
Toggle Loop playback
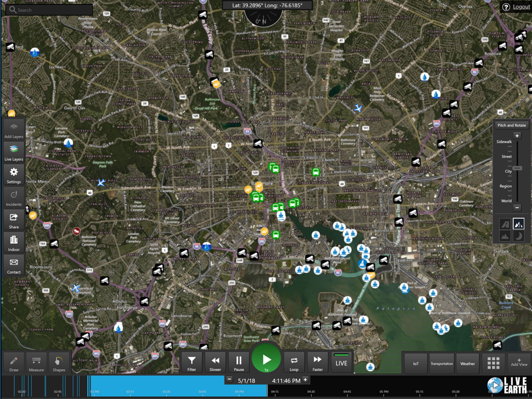pos(294,362)
